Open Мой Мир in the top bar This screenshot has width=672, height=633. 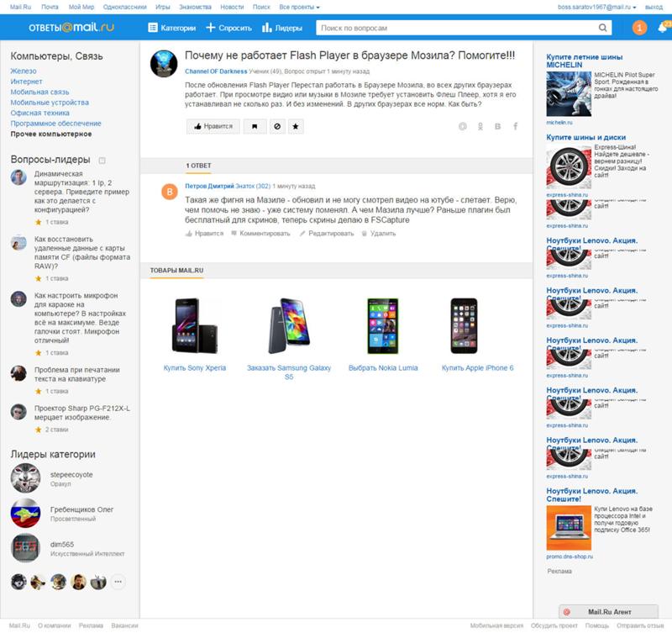point(81,8)
